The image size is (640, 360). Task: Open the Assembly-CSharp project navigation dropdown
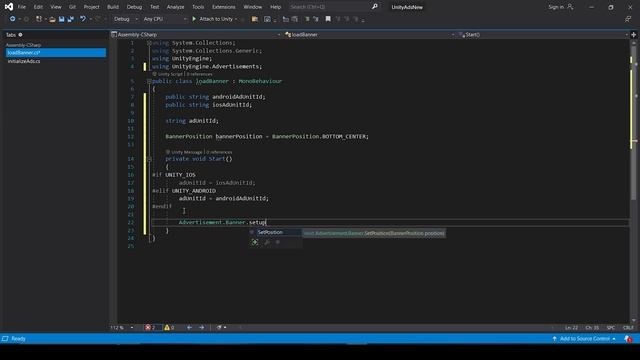(x=196, y=35)
